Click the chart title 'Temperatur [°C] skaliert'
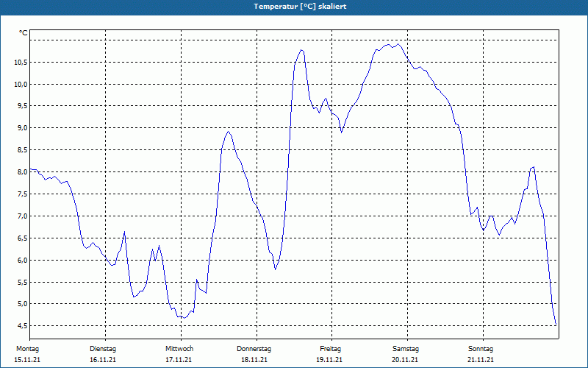The width and height of the screenshot is (588, 368). point(300,7)
